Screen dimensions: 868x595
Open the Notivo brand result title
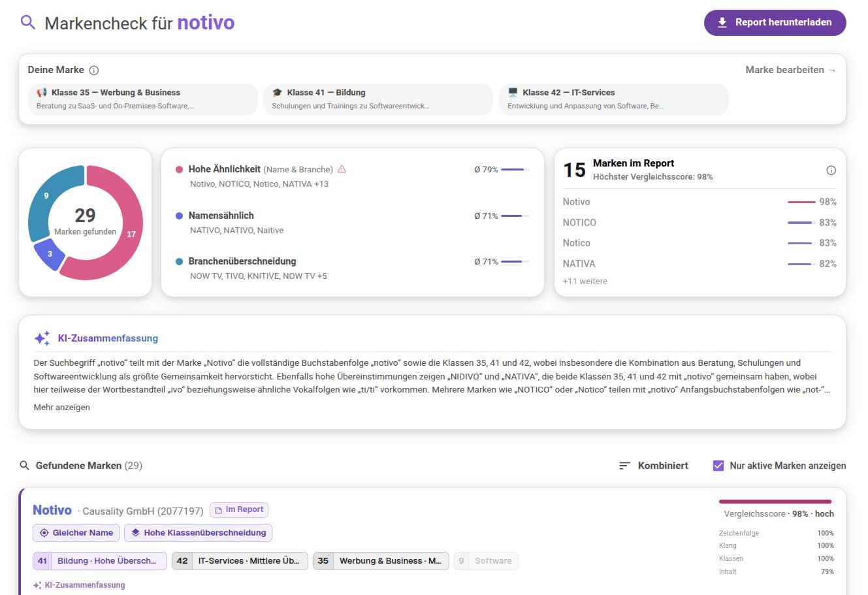tap(52, 510)
